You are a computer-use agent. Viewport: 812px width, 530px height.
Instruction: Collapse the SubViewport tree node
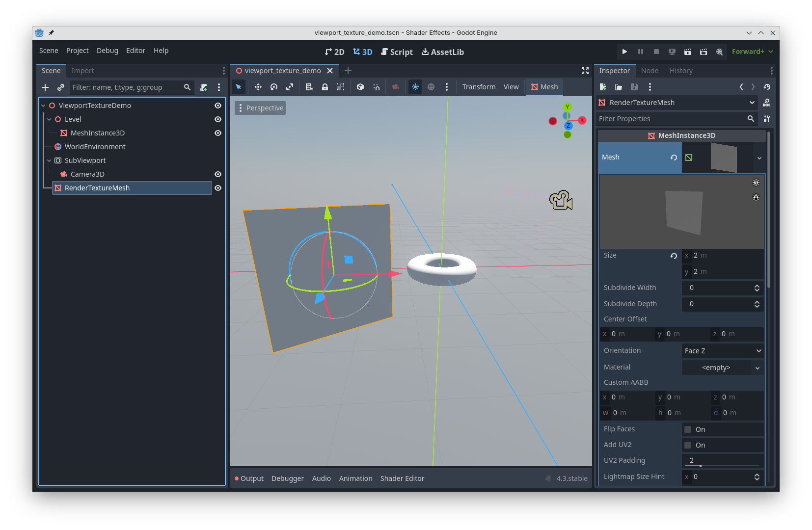pos(49,160)
